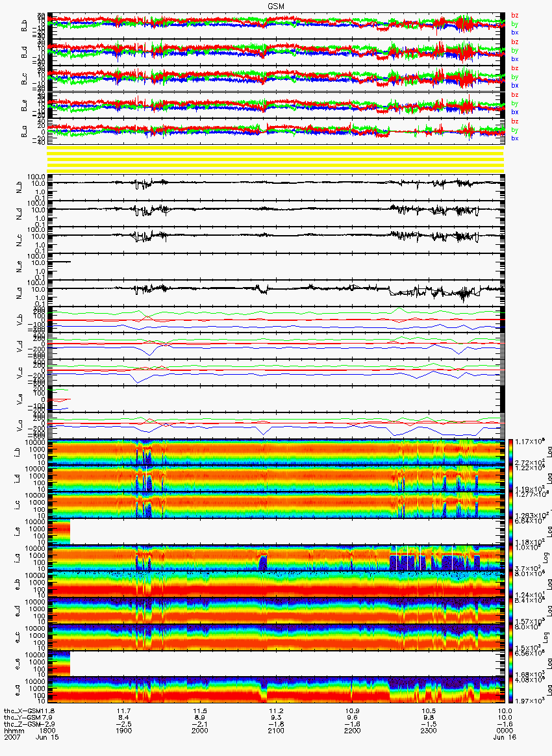Click the blue bx legend of B_a panel
The width and height of the screenshot is (552, 756).
tap(515, 138)
